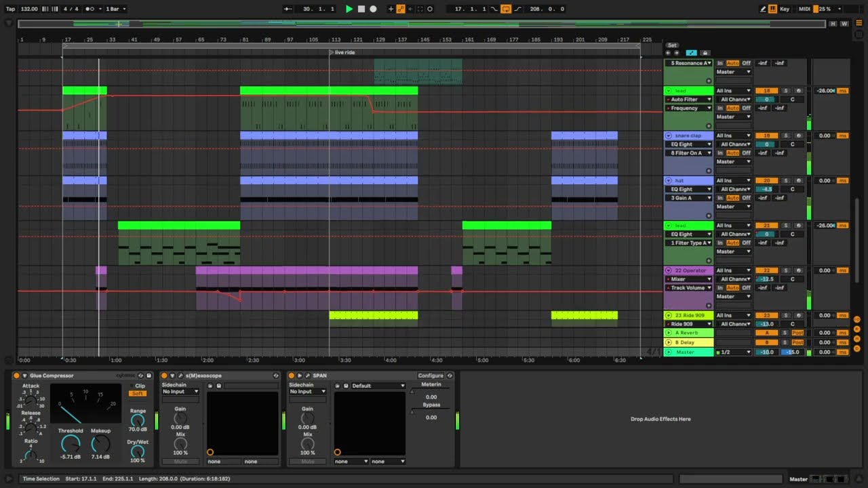
Task: Click the Follow playback icon in transport
Action: click(288, 9)
